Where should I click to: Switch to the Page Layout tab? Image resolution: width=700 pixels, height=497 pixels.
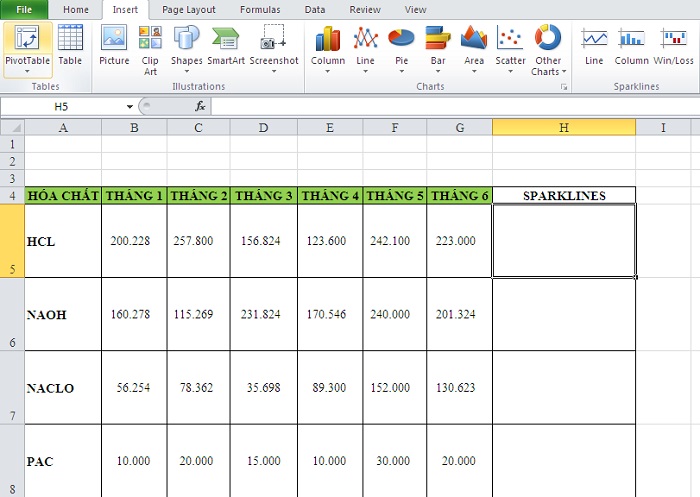pos(188,9)
